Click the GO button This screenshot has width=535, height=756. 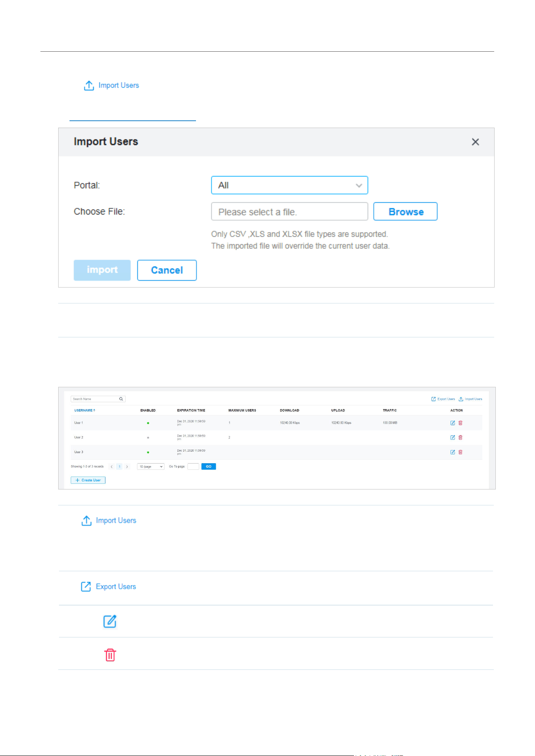click(x=209, y=466)
